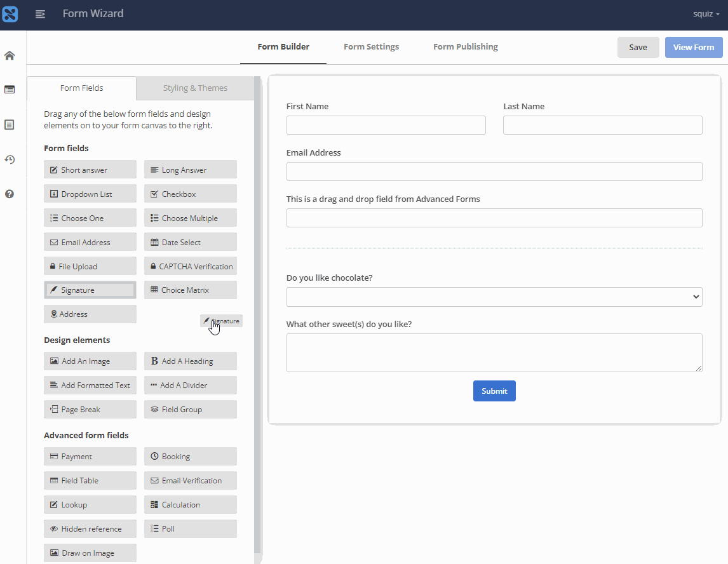Screen dimensions: 728x564
Task: Click the Save button
Action: [x=638, y=48]
